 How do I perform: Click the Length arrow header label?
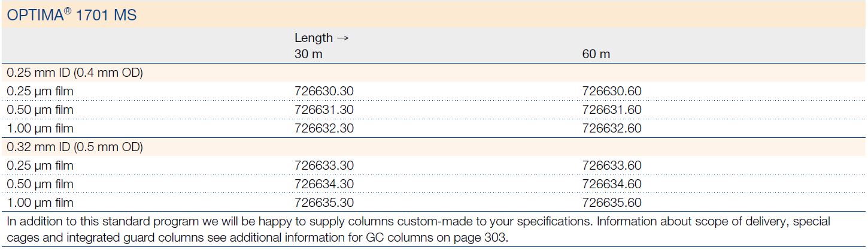(x=321, y=38)
